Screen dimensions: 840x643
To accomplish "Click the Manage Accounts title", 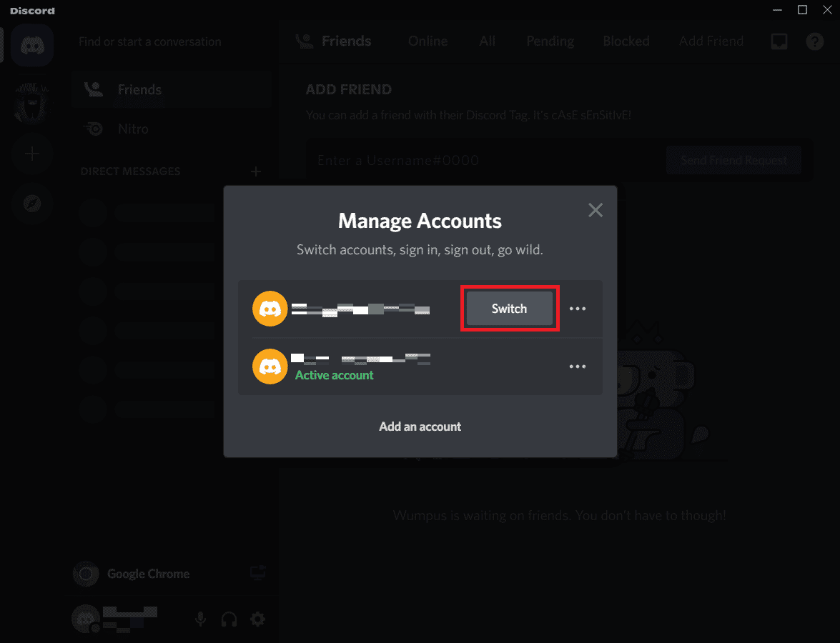I will point(420,221).
